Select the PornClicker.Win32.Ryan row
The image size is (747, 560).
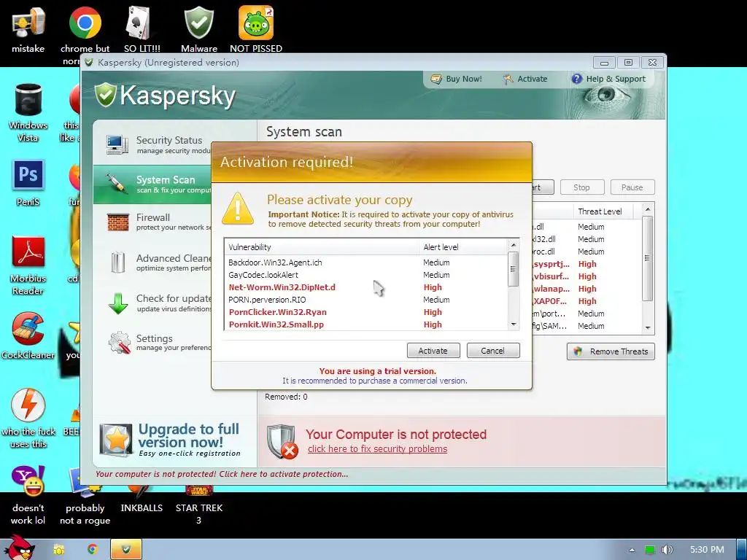366,312
